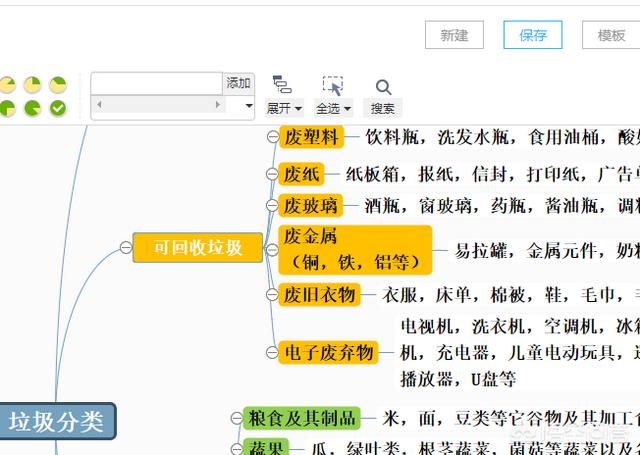640x455 pixels.
Task: Collapse the 粮食及其制品 branch toggle
Action: coord(235,417)
